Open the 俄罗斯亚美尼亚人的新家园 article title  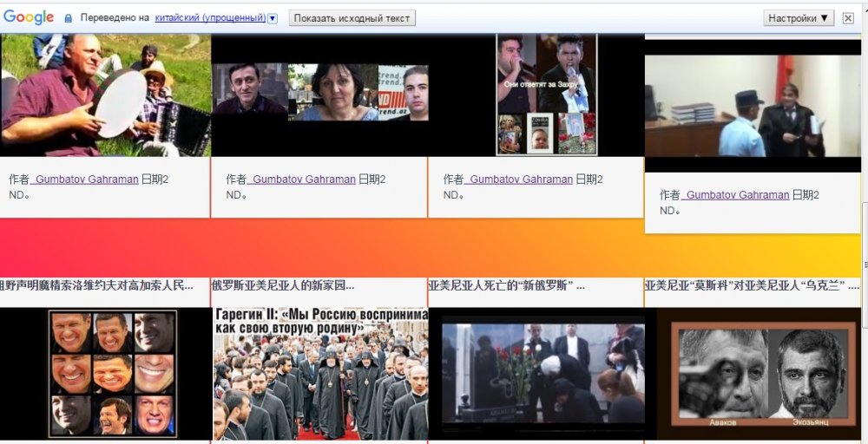283,285
